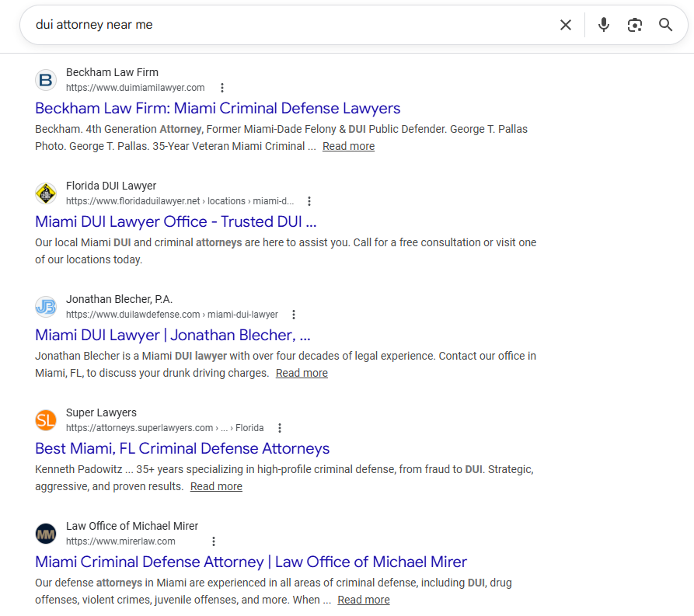Screen dimensions: 694x616
Task: Expand Read more under Jonathan Blecher snippet
Action: click(302, 373)
